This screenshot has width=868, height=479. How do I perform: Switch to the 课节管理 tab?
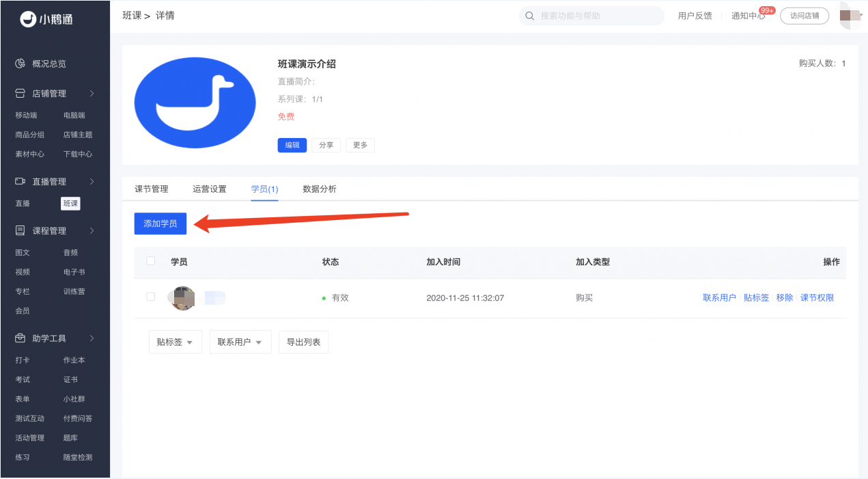[150, 189]
